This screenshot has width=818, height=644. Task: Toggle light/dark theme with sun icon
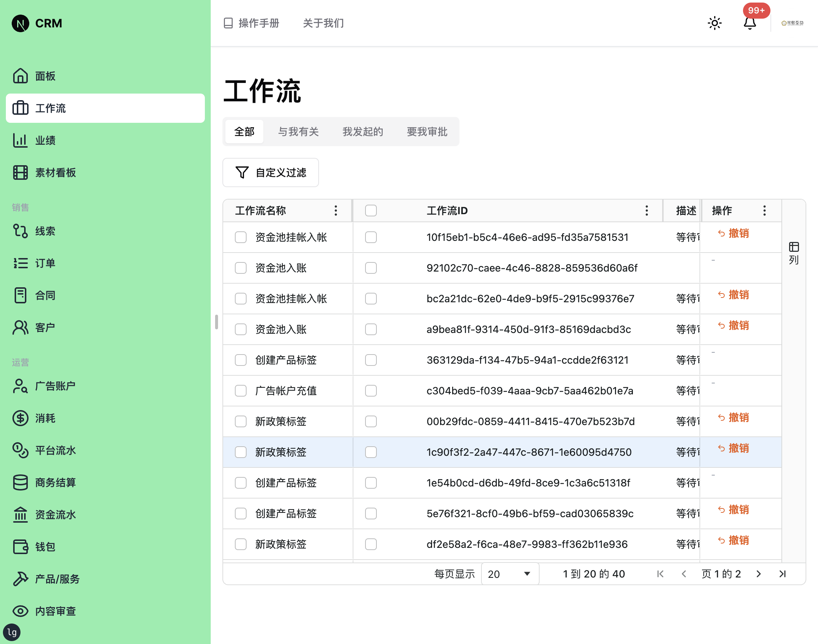click(x=714, y=23)
